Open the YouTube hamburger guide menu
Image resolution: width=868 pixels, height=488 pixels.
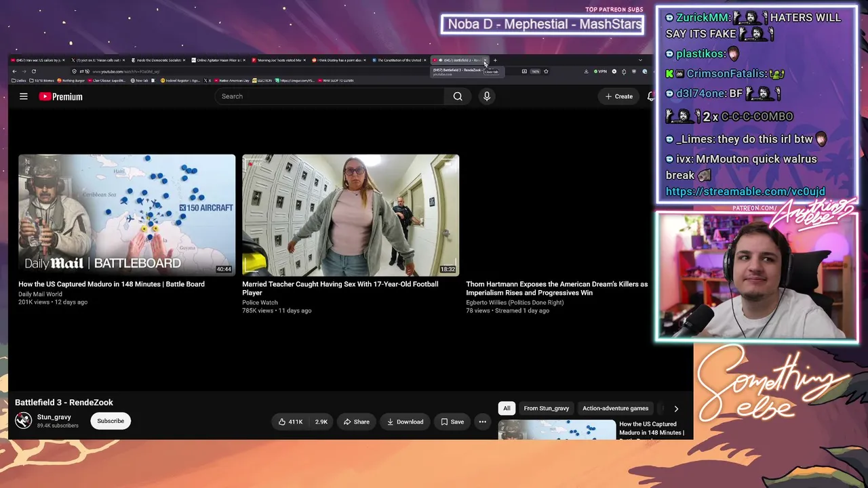pyautogui.click(x=23, y=96)
